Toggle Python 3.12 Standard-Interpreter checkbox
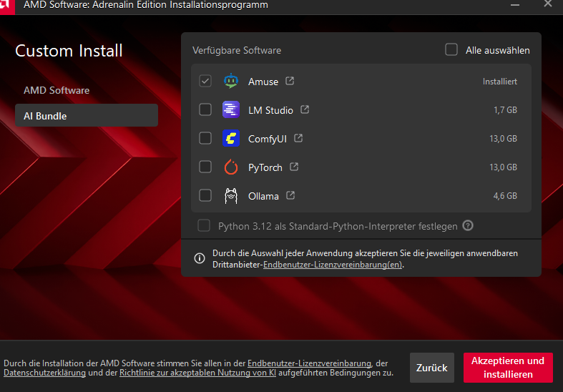 click(x=204, y=226)
